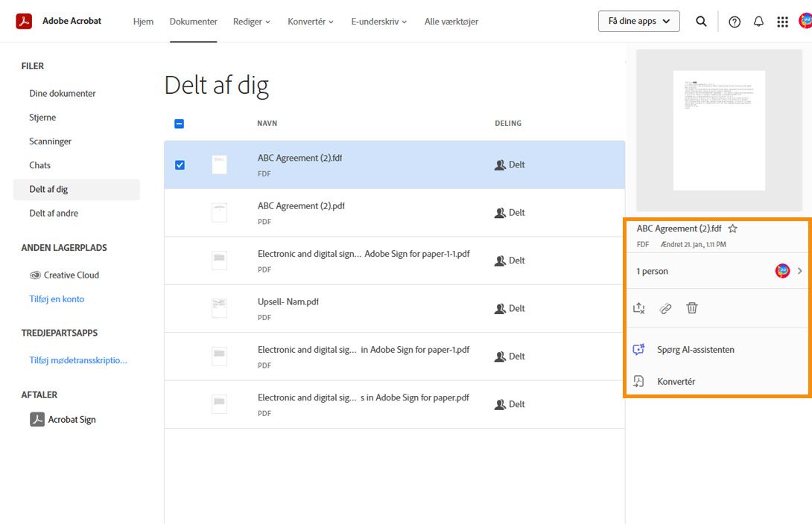Expand the 'Få dine apps' dropdown
This screenshot has height=524, width=812.
(x=638, y=22)
